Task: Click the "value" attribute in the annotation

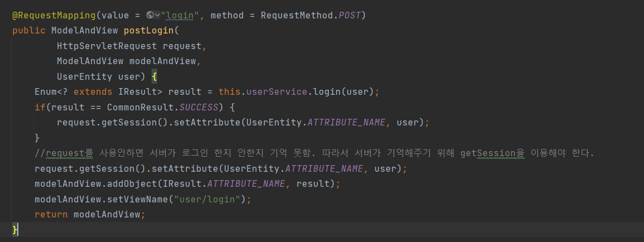Action: [115, 16]
